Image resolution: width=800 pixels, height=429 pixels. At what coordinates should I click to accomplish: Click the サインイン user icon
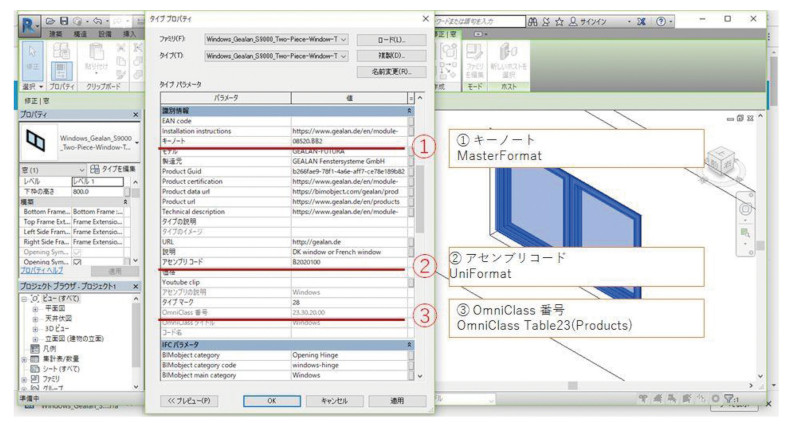tap(573, 21)
